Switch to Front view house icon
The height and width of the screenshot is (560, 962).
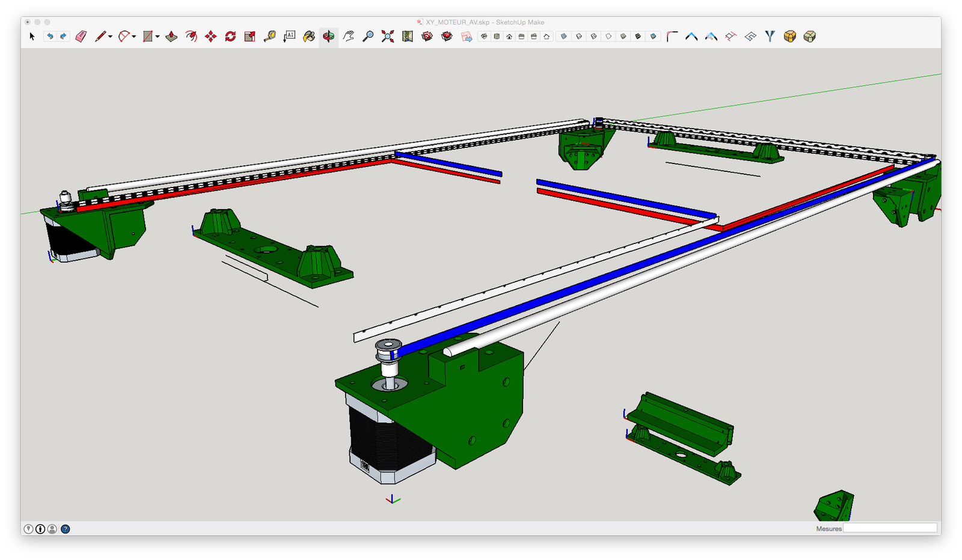pos(509,37)
